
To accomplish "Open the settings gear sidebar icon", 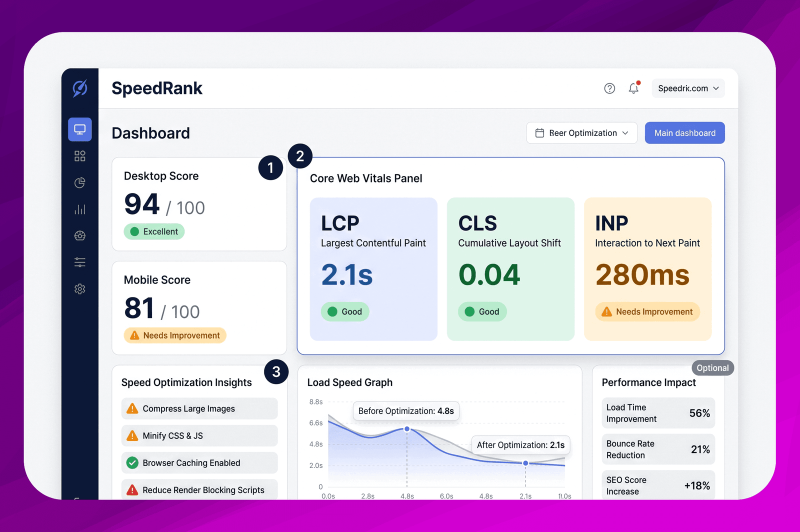I will point(80,289).
